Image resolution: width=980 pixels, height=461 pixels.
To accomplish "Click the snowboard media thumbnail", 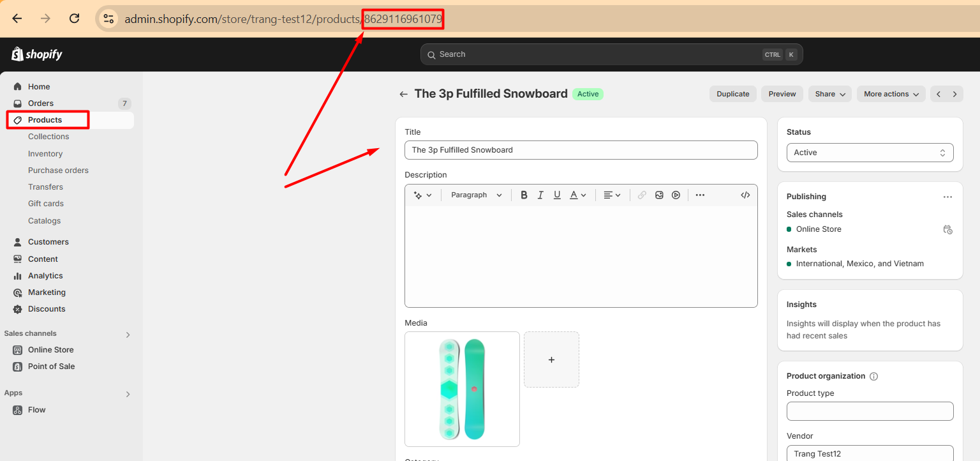I will [462, 389].
